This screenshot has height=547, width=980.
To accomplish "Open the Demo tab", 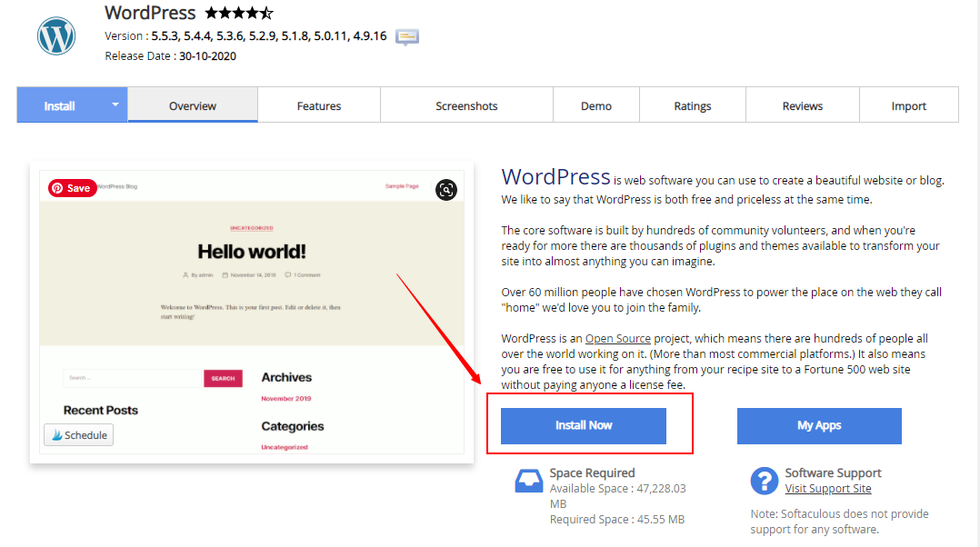I will tap(596, 105).
